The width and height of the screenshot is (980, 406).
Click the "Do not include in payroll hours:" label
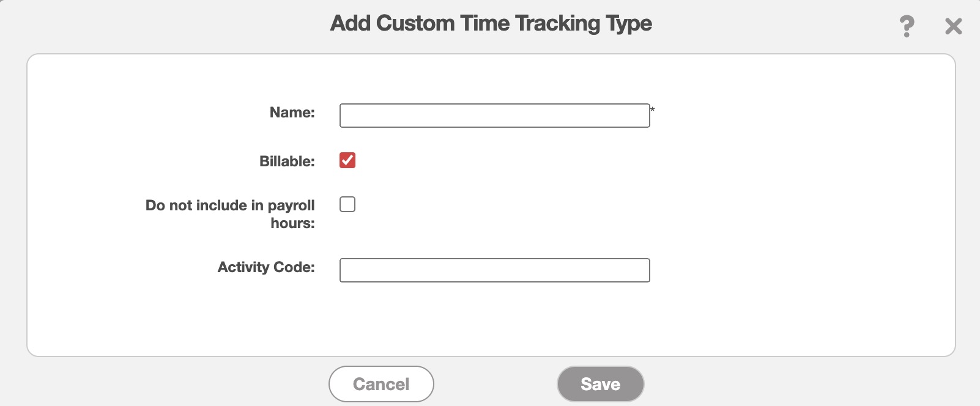pos(230,213)
